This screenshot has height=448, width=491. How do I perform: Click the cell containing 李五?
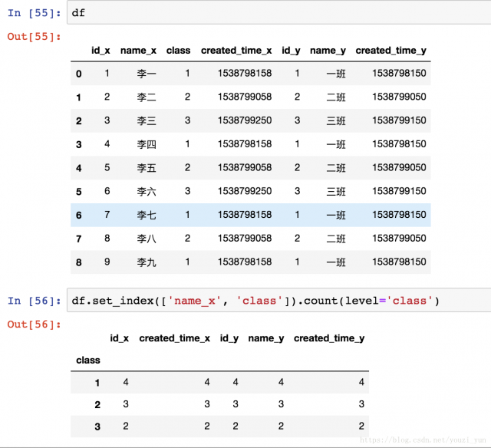146,168
